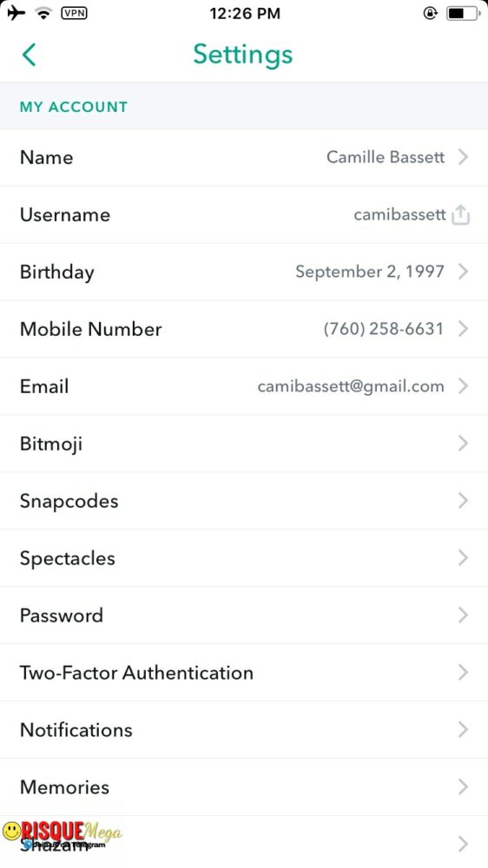Open the Spectacles settings

(244, 558)
